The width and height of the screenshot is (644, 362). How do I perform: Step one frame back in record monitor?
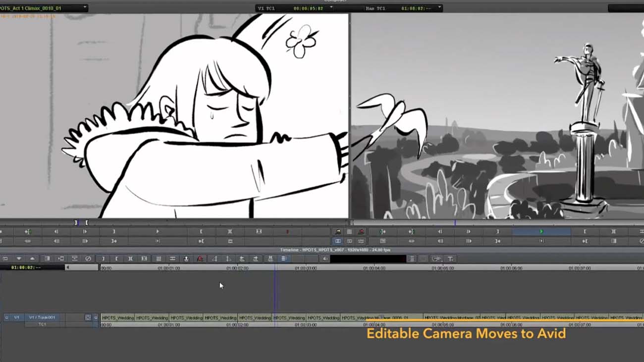click(x=439, y=231)
